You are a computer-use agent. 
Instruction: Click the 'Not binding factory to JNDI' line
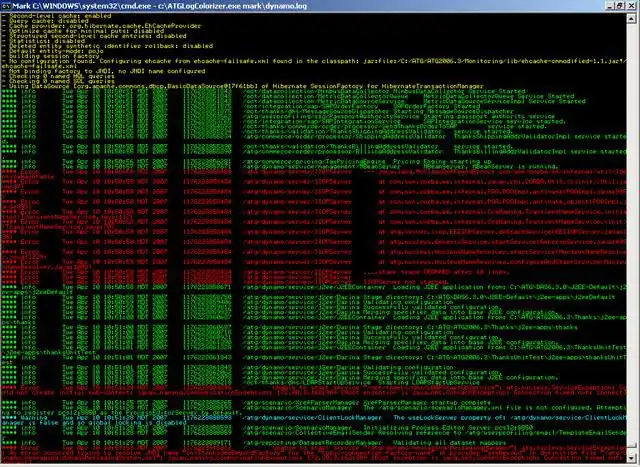pos(104,71)
